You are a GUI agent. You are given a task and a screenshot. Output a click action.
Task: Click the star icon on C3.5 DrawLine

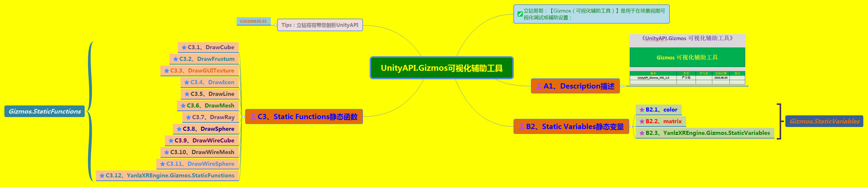coord(187,94)
